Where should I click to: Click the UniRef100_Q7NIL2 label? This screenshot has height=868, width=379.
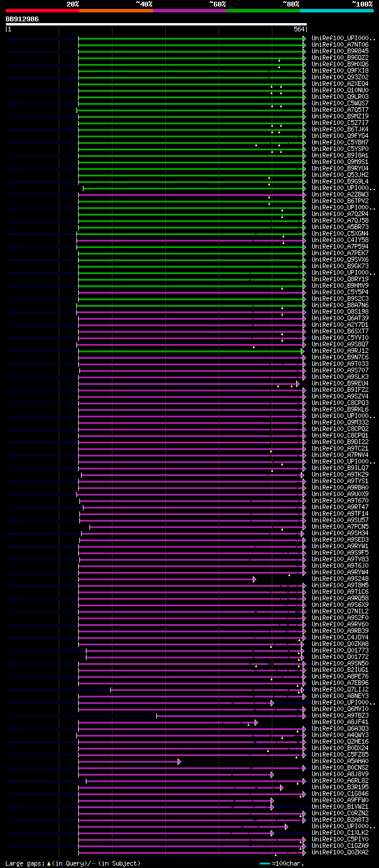(x=339, y=611)
